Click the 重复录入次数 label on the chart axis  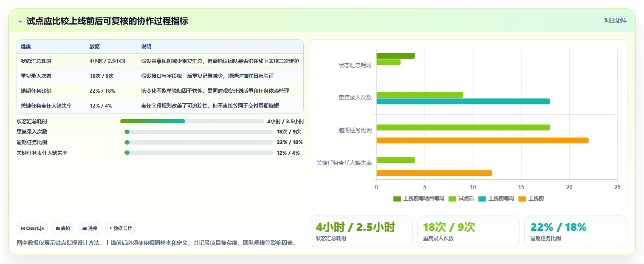355,98
